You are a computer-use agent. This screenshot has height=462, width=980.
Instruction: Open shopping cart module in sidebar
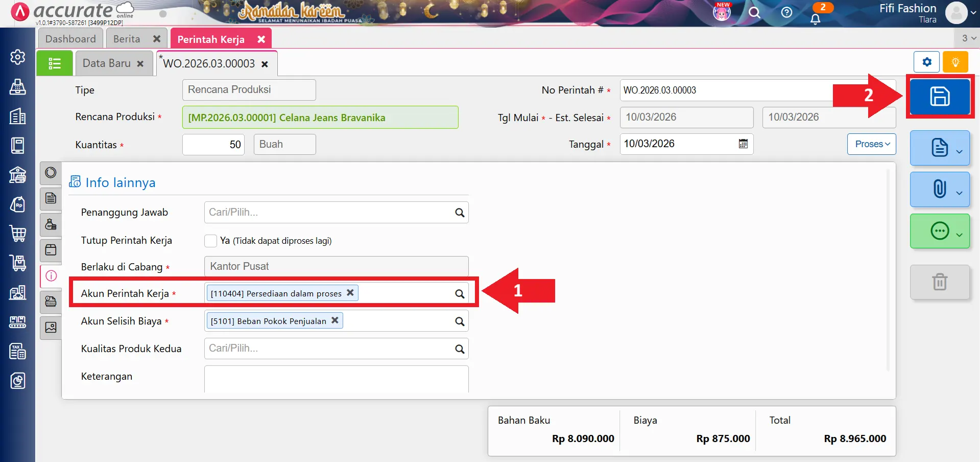click(x=18, y=234)
